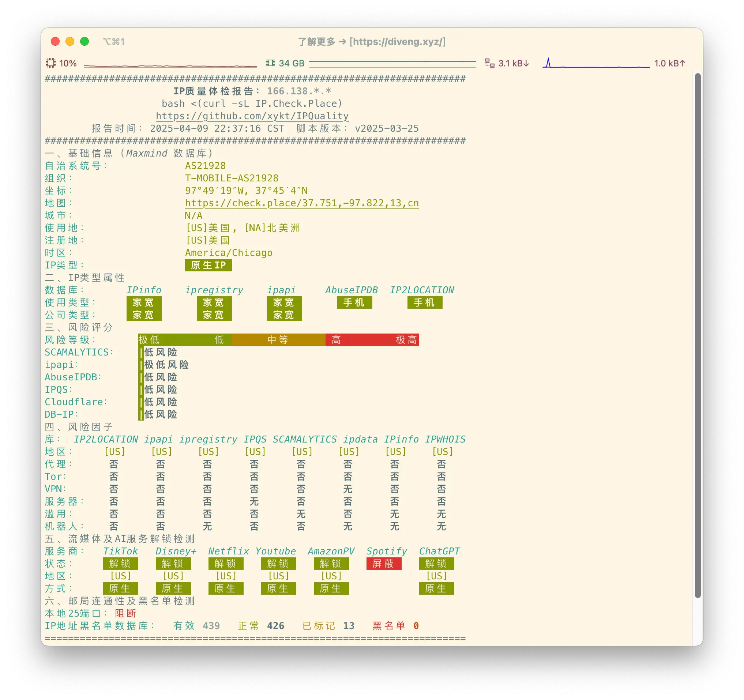Image resolution: width=744 pixels, height=700 pixels.
Task: Click the vertical terminal scrollbar
Action: point(698,336)
